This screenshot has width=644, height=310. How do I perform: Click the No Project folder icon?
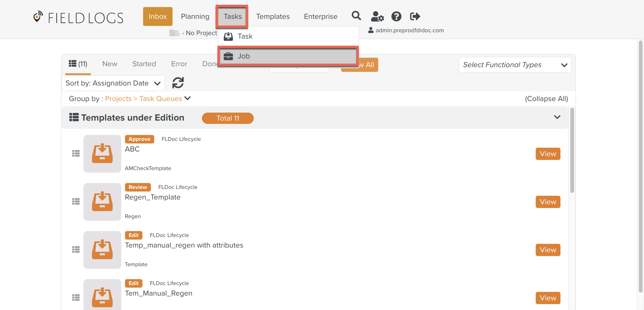pos(174,33)
